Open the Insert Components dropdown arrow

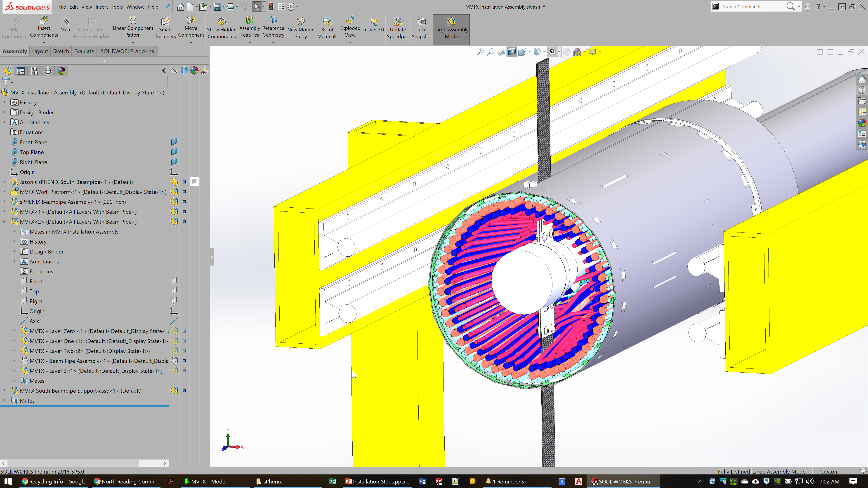pyautogui.click(x=44, y=42)
